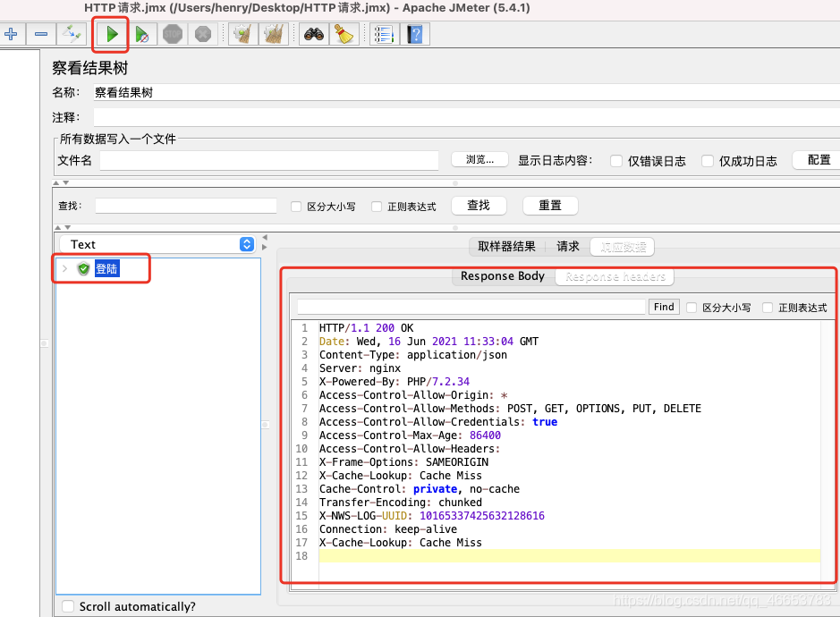Image resolution: width=840 pixels, height=617 pixels.
Task: Open Help with question mark icon
Action: [x=415, y=34]
